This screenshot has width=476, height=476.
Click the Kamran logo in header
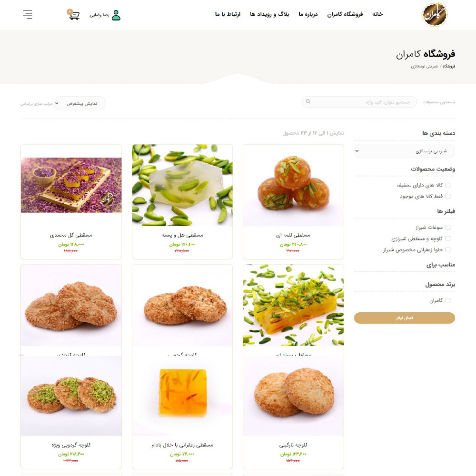[435, 15]
